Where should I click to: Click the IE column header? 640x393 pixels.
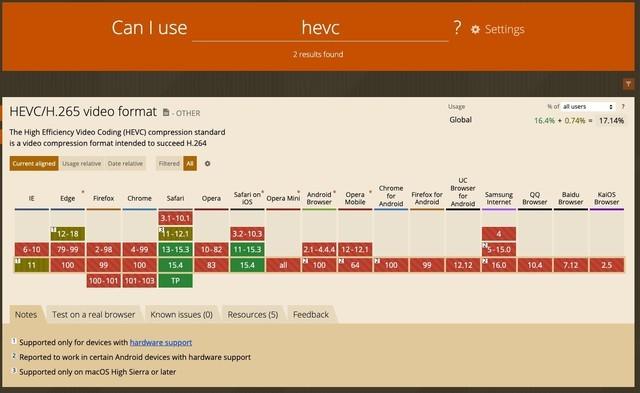[31, 198]
